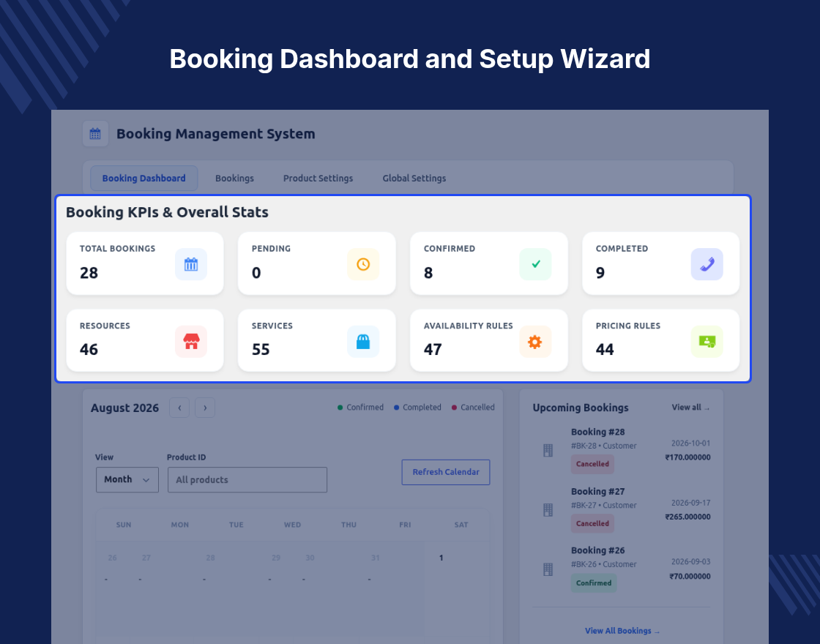The width and height of the screenshot is (820, 644).
Task: Click the Pending clock icon
Action: [363, 264]
